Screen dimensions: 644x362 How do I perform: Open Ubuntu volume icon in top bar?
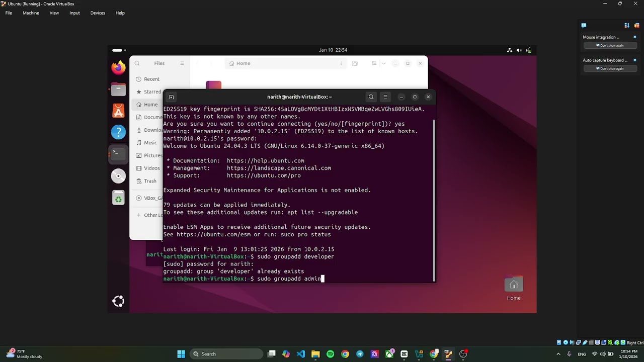pyautogui.click(x=519, y=50)
